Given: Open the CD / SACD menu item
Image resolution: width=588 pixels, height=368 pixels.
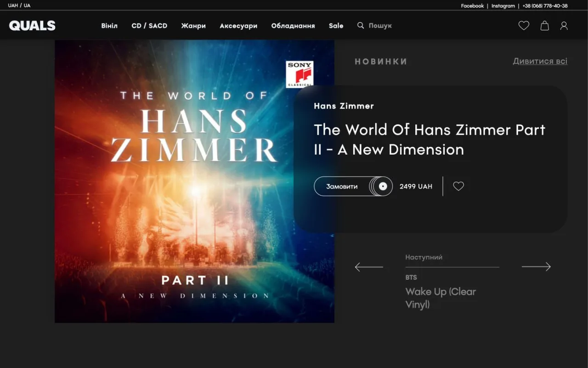Looking at the screenshot, I should click(149, 26).
